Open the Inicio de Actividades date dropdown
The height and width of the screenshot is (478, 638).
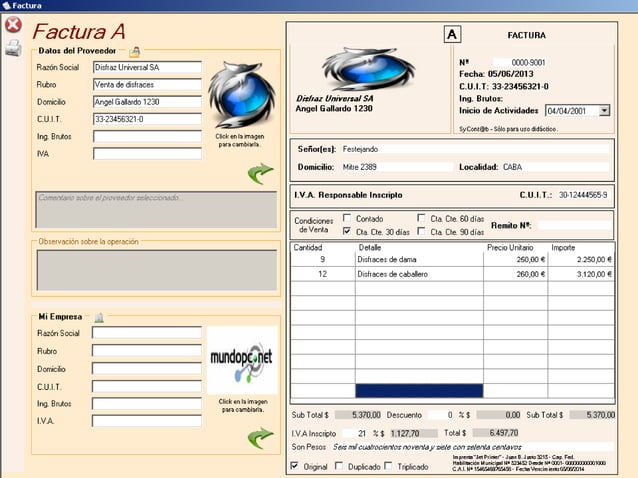click(x=604, y=111)
